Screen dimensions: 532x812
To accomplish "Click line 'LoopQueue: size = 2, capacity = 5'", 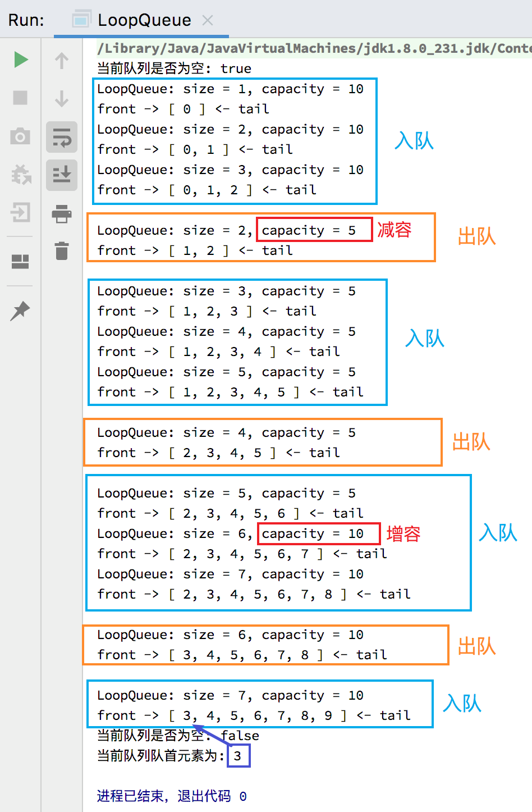I will tap(226, 230).
